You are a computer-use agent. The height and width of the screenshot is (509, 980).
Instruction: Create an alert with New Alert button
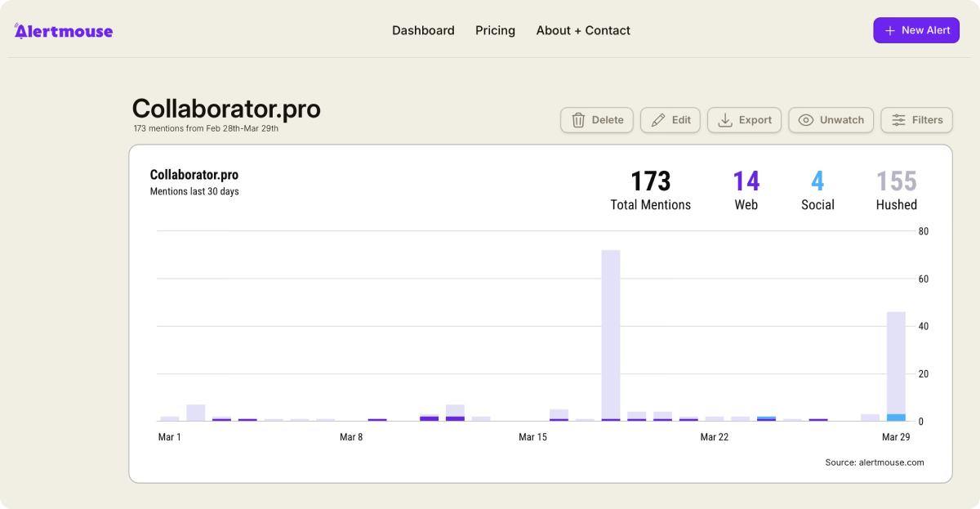click(916, 30)
